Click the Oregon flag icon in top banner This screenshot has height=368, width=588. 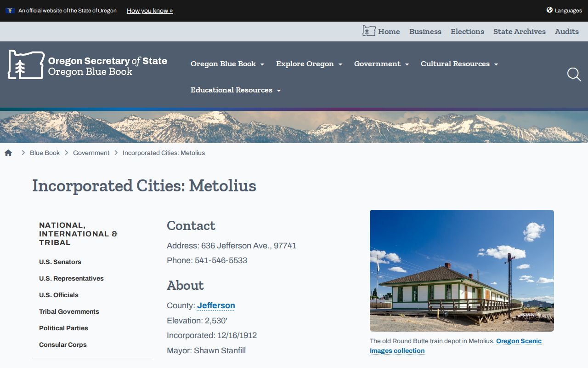10,11
